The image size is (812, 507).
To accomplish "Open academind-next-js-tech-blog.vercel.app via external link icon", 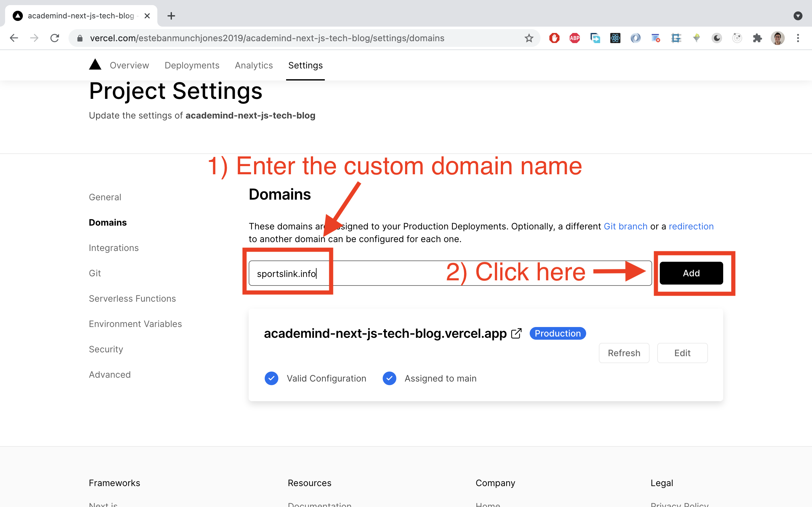I will coord(516,333).
